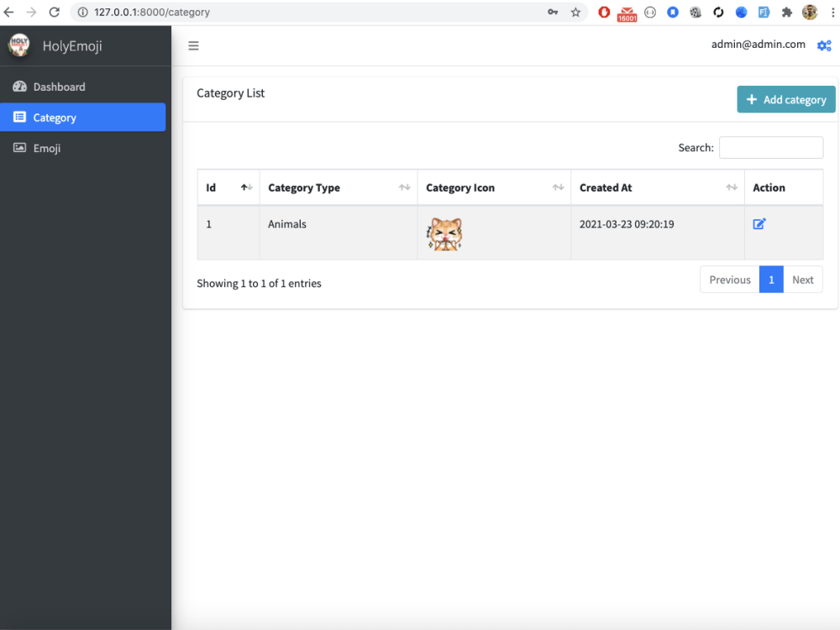Click inside the Search field
This screenshot has width=840, height=630.
click(770, 147)
